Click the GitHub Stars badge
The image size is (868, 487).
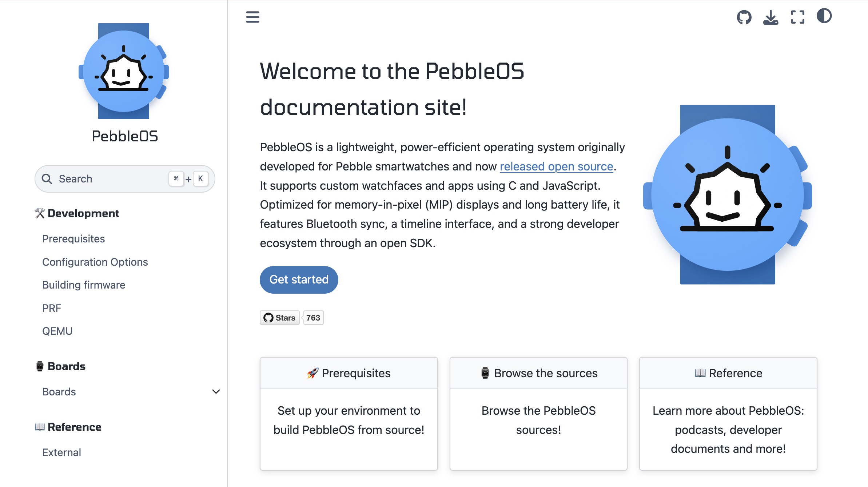[279, 318]
